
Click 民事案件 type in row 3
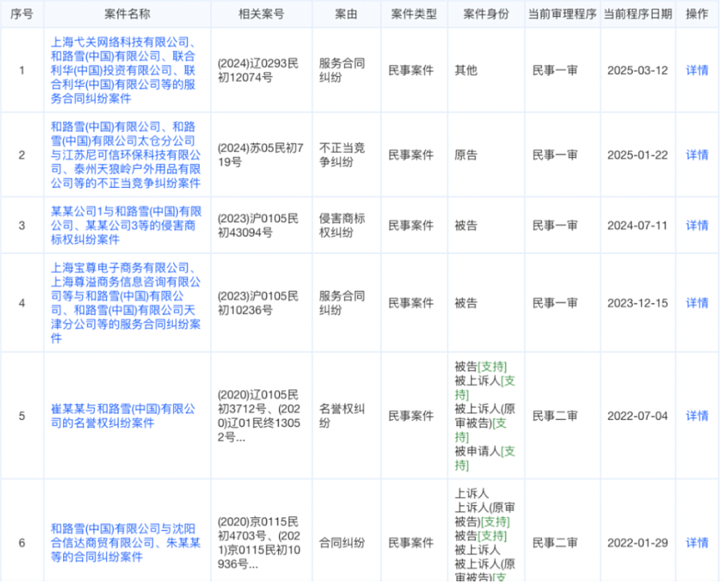click(411, 226)
